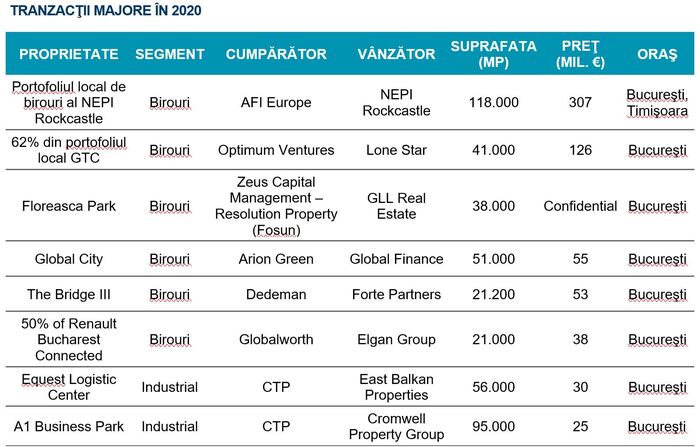Select the A1 Business Park cell
The height and width of the screenshot is (447, 700).
coord(69,427)
